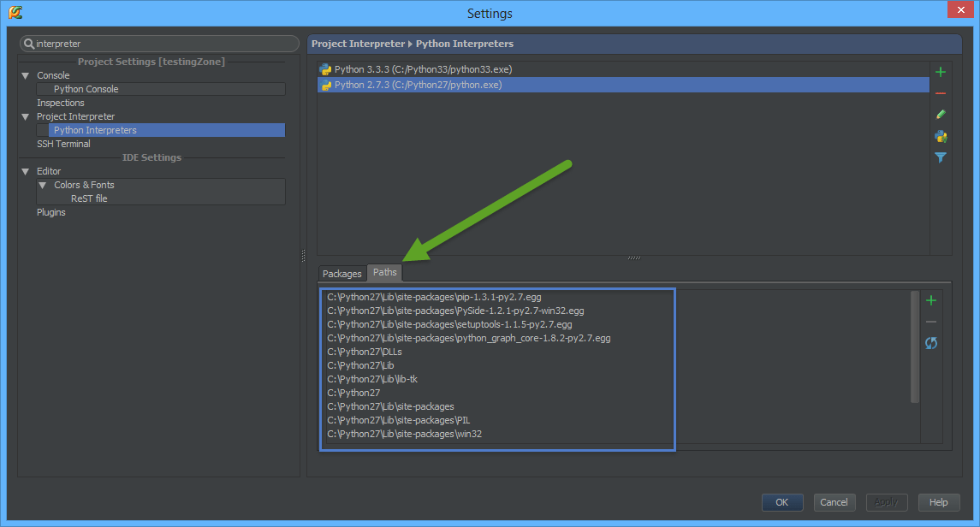Remove the selected interpreter via the red minus
Screen dimensions: 980x527
pos(940,92)
